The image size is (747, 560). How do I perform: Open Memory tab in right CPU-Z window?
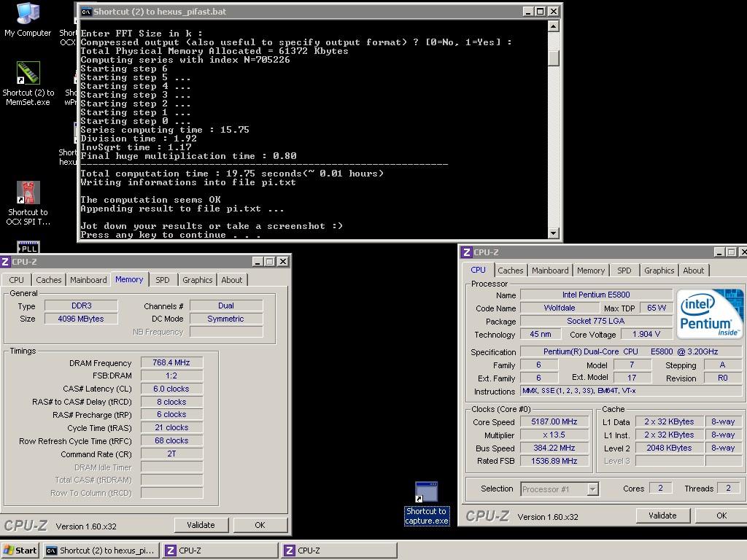click(x=591, y=271)
